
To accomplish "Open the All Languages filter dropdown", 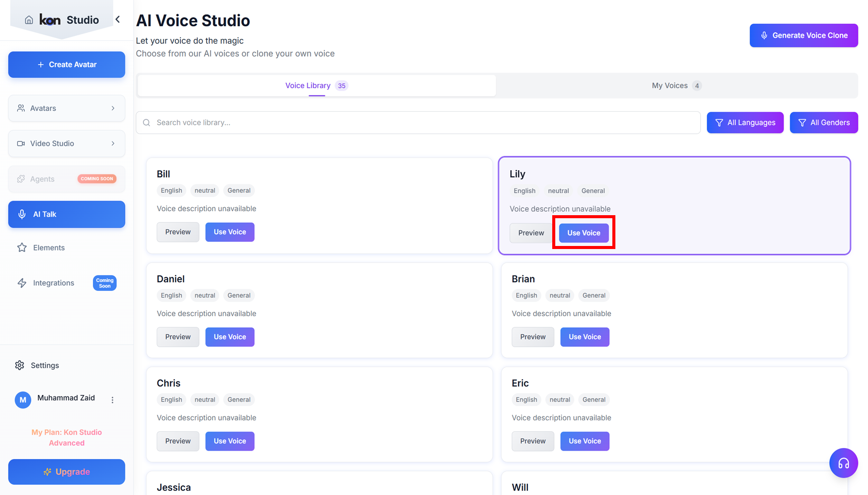I will (745, 123).
